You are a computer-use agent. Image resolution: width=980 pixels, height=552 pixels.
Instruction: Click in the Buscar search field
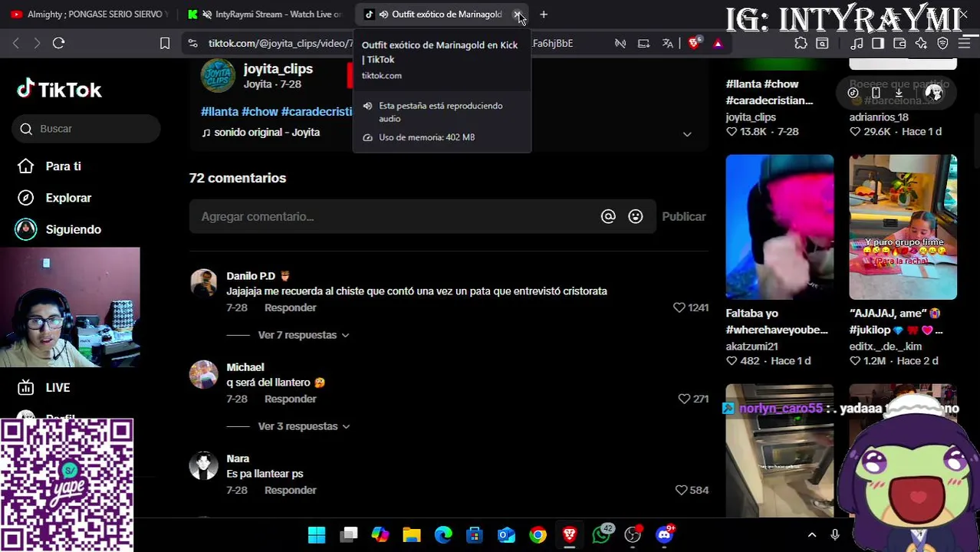tap(86, 129)
